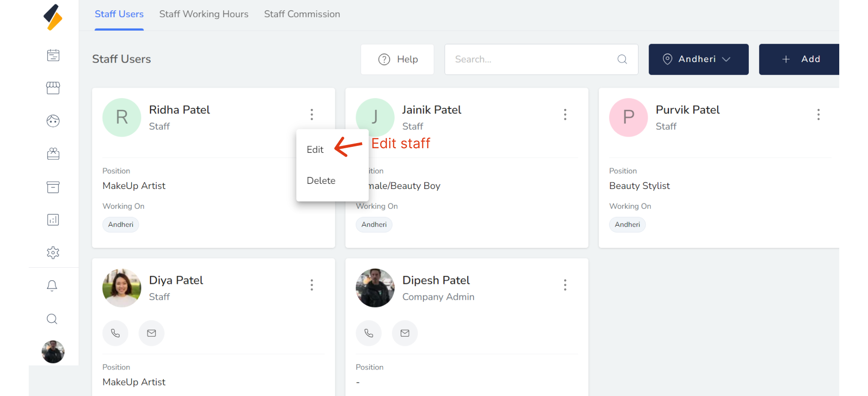Click the sidebar search magnifier icon
Screen dimensions: 868x396
click(x=52, y=319)
